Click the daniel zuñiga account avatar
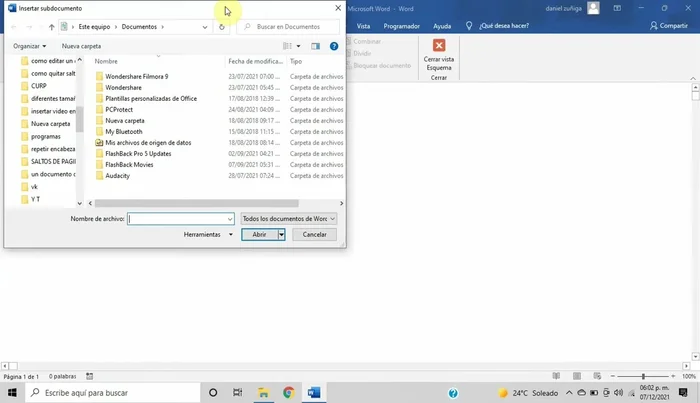 (x=593, y=8)
